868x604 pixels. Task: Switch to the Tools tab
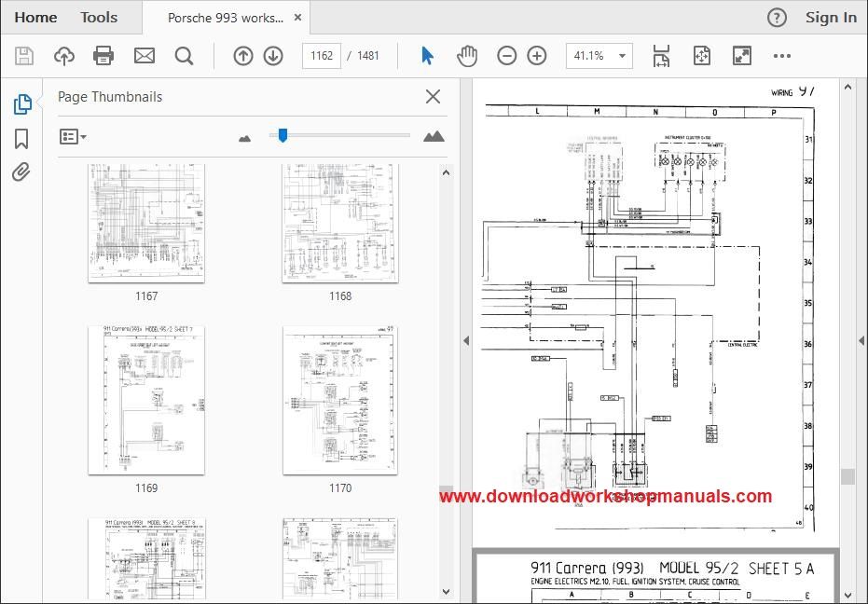point(99,17)
